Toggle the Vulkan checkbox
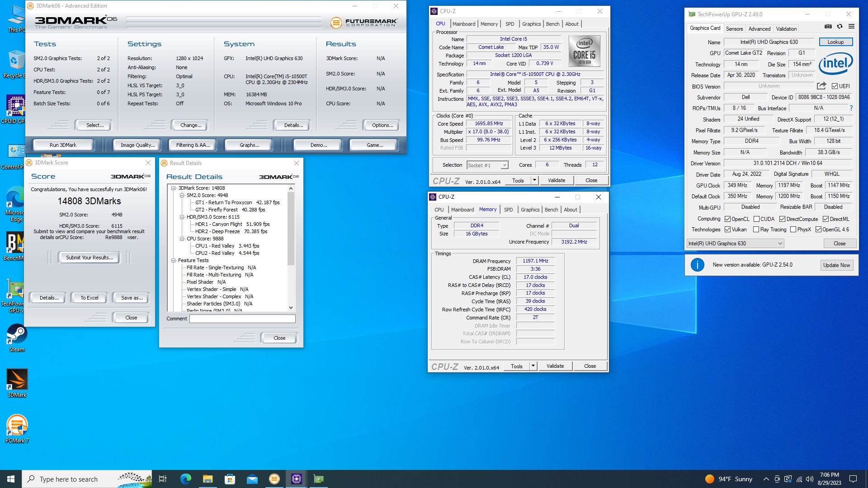The width and height of the screenshot is (868, 488). [x=727, y=230]
